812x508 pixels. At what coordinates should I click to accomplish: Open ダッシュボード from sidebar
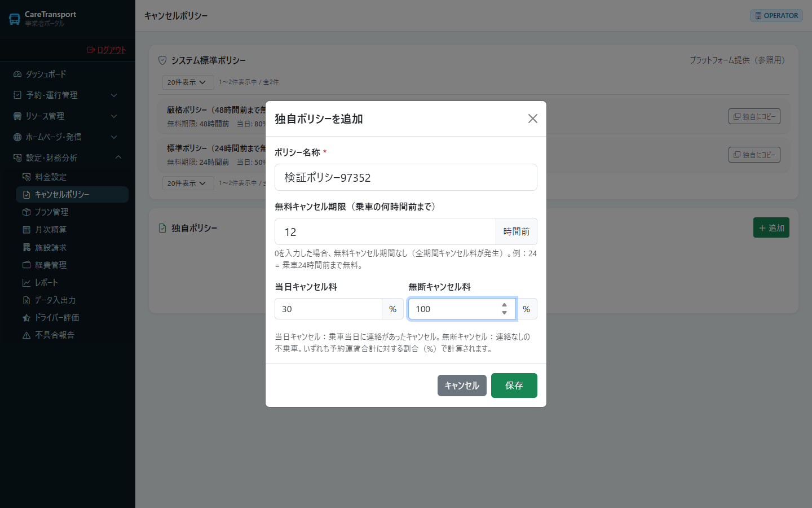point(68,74)
